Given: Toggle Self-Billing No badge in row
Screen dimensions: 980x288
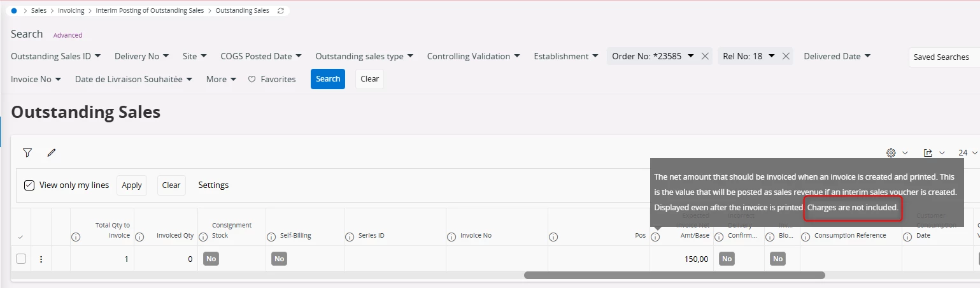Looking at the screenshot, I should (x=278, y=259).
